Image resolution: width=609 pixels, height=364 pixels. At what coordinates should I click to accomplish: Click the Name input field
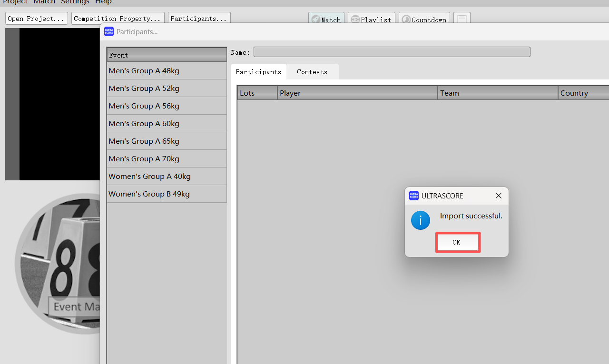coord(392,52)
